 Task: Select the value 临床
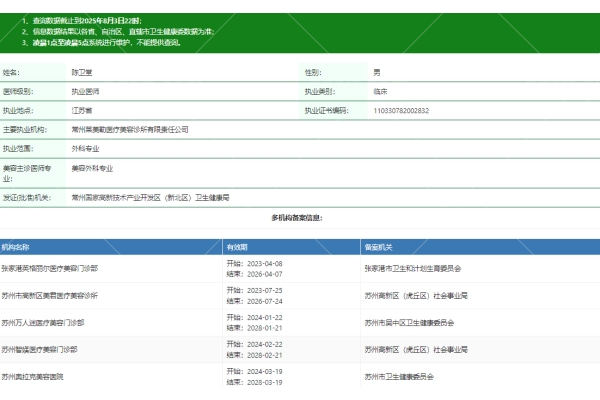click(380, 91)
